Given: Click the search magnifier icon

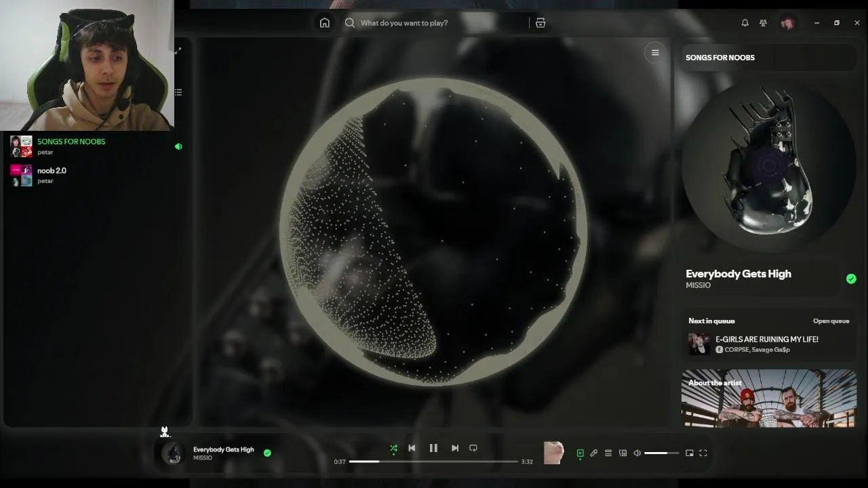Looking at the screenshot, I should [350, 23].
